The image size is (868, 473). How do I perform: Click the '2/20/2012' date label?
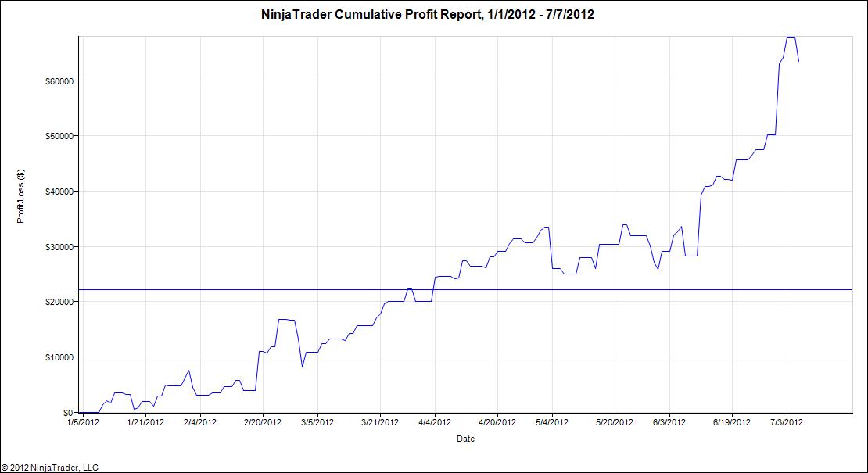[x=263, y=422]
